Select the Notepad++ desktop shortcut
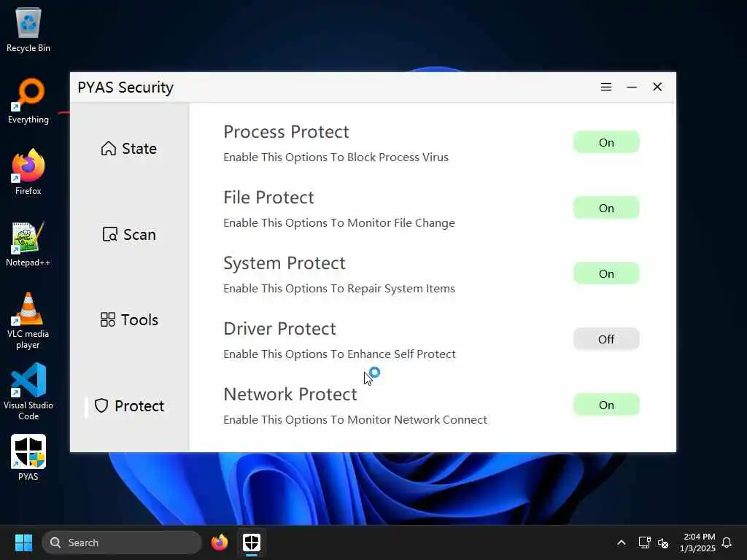747x560 pixels. pyautogui.click(x=28, y=244)
